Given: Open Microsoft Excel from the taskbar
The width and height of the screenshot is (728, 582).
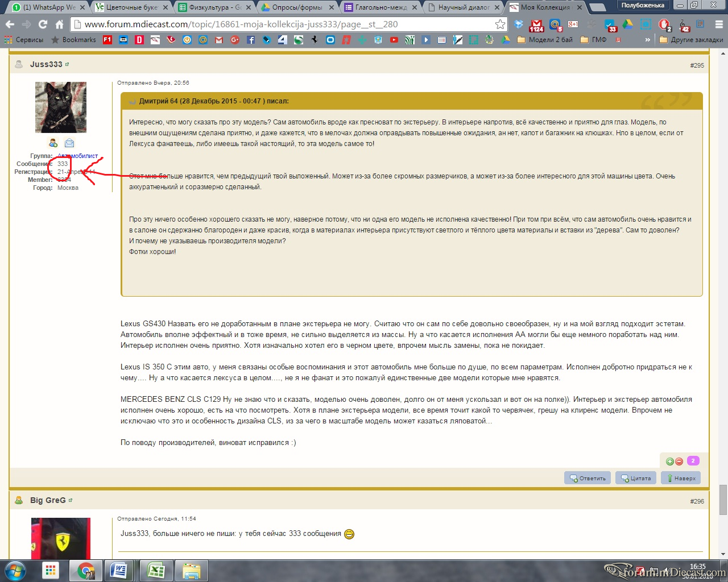Looking at the screenshot, I should (155, 570).
